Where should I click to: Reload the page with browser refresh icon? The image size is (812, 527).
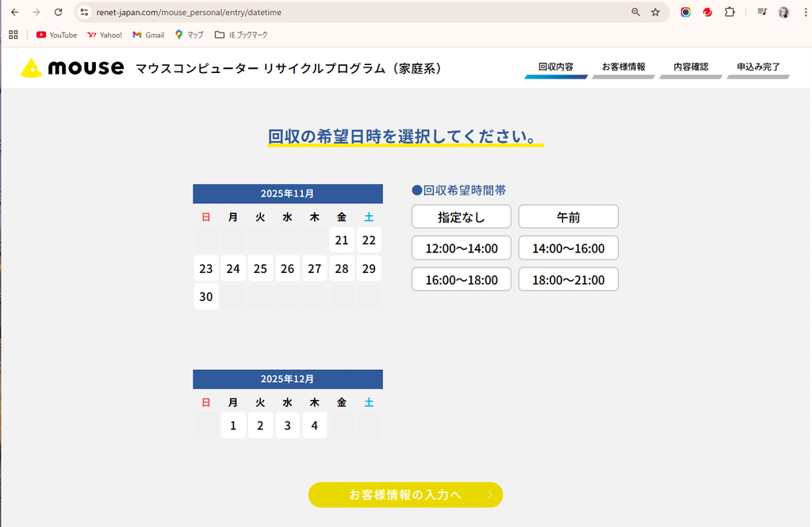[x=58, y=13]
